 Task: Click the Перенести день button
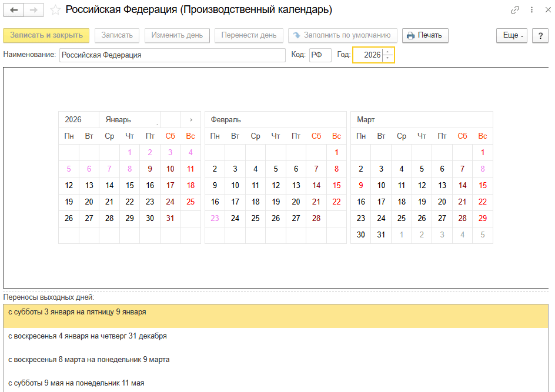pos(249,35)
